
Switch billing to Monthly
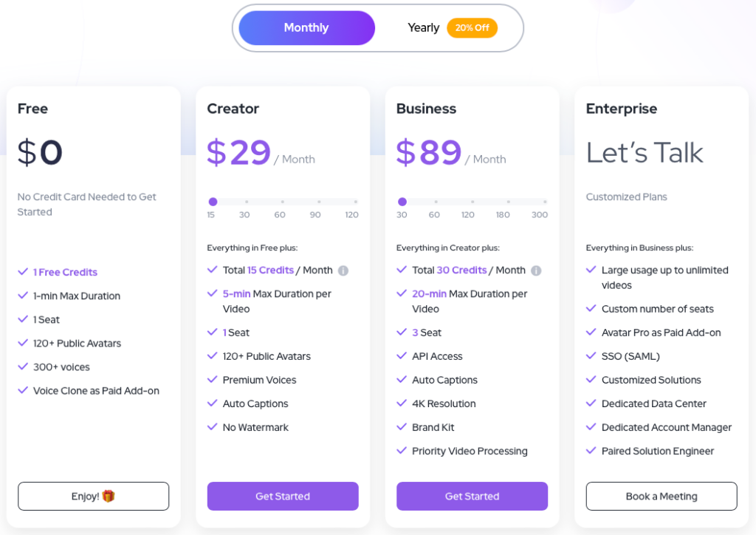point(306,28)
